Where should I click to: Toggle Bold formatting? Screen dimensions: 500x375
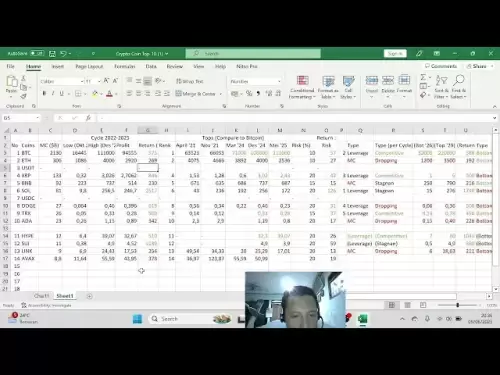point(44,94)
